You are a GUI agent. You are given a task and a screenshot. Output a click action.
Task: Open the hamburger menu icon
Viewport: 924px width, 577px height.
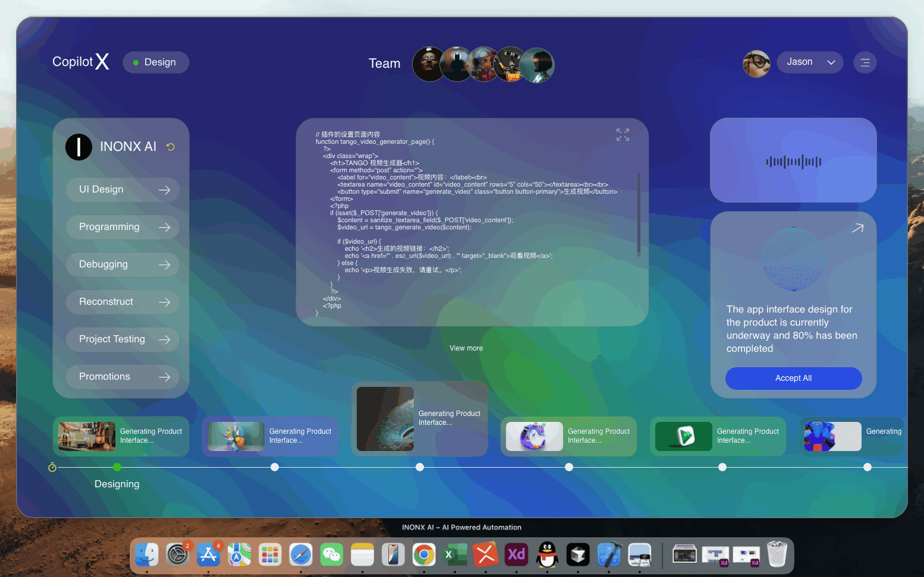(865, 62)
